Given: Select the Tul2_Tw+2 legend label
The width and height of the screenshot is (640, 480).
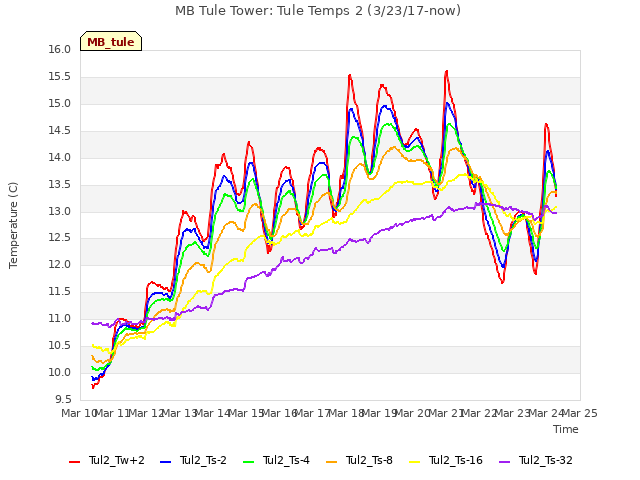Looking at the screenshot, I should tap(117, 460).
